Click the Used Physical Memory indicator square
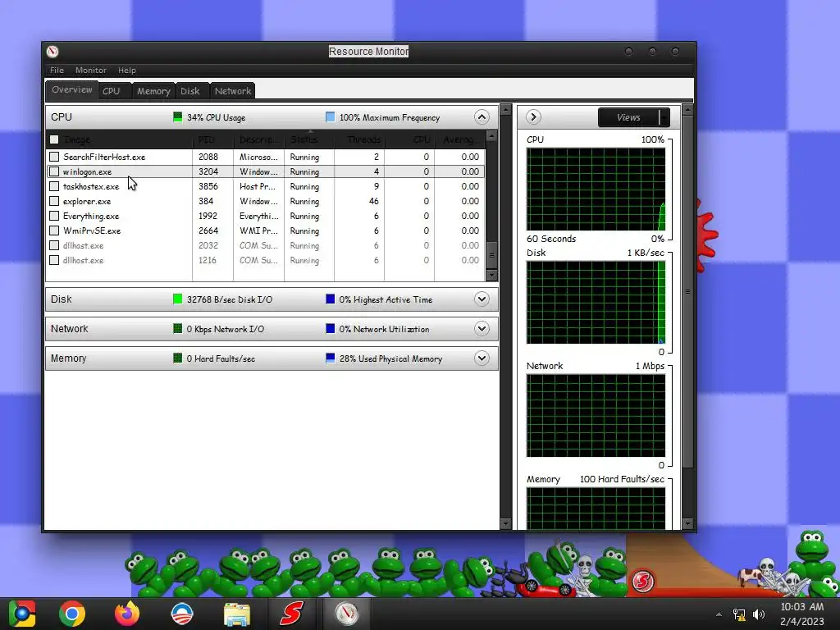Screen dimensions: 840x630 [x=330, y=358]
